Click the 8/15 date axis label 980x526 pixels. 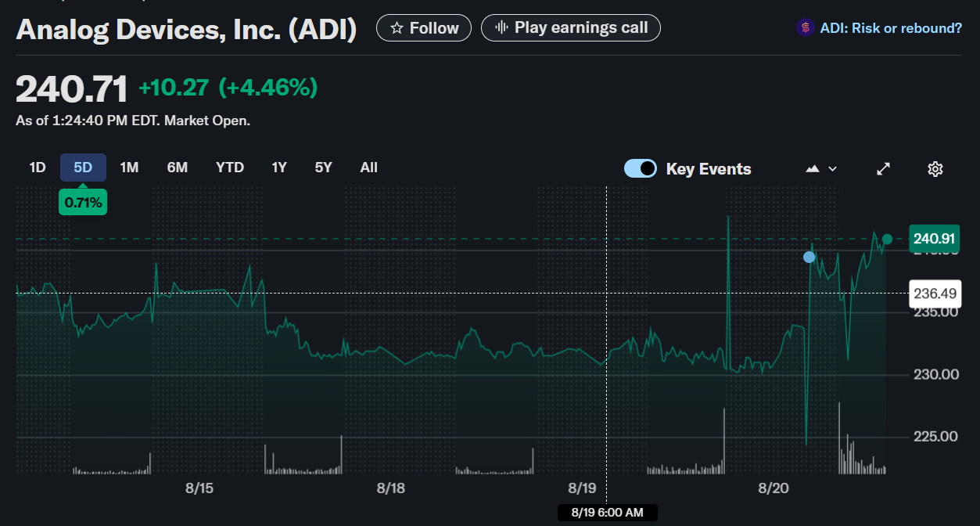(199, 488)
